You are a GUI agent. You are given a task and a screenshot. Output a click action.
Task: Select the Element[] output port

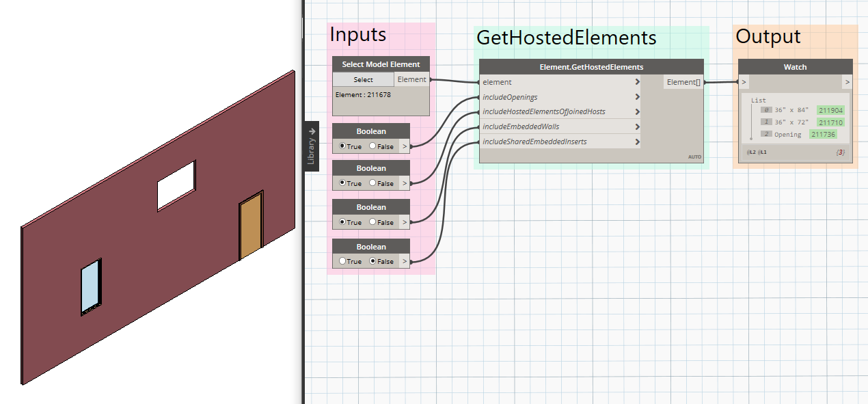[x=683, y=81]
